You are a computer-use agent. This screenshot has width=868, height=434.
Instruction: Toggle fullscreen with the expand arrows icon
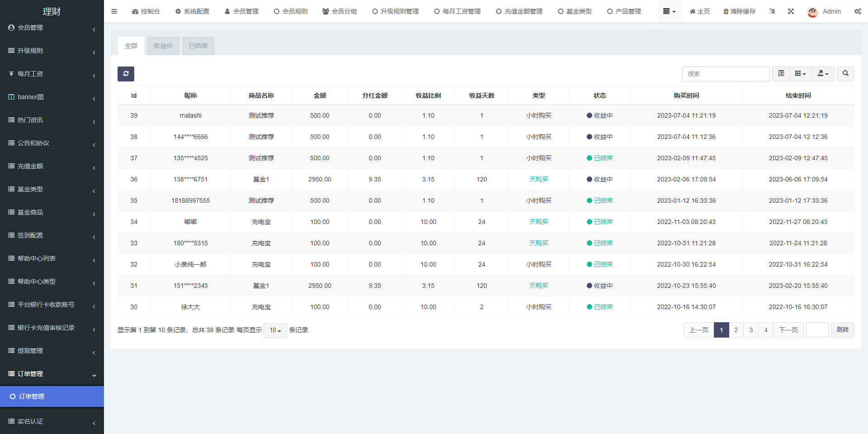tap(791, 11)
